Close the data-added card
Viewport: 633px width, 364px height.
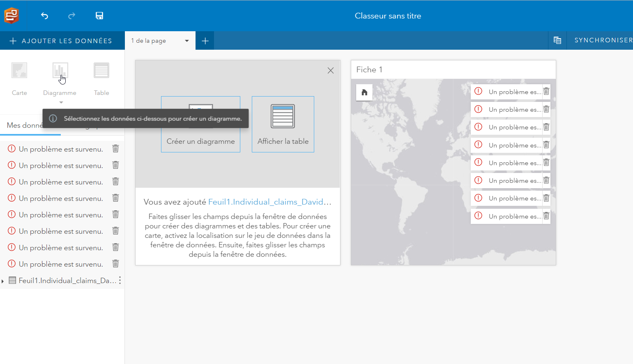[x=331, y=71]
